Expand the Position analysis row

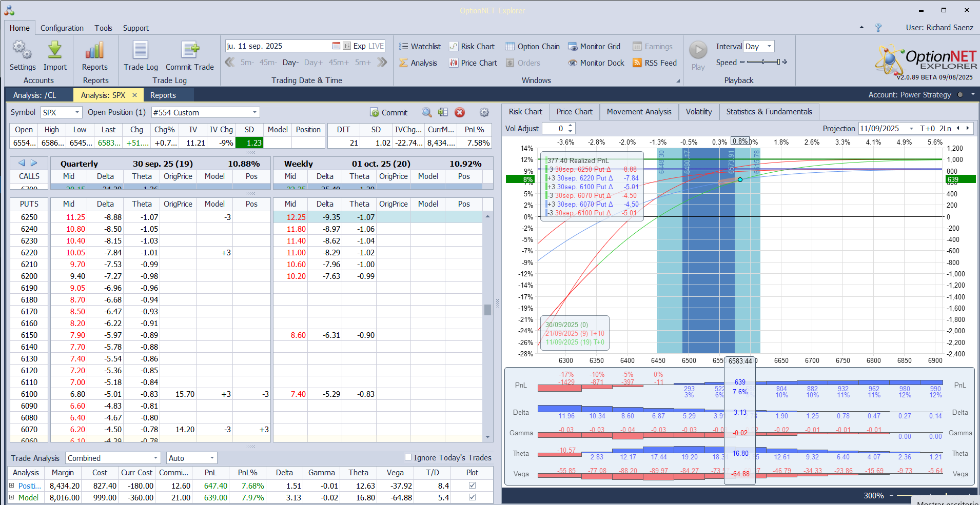tap(11, 485)
